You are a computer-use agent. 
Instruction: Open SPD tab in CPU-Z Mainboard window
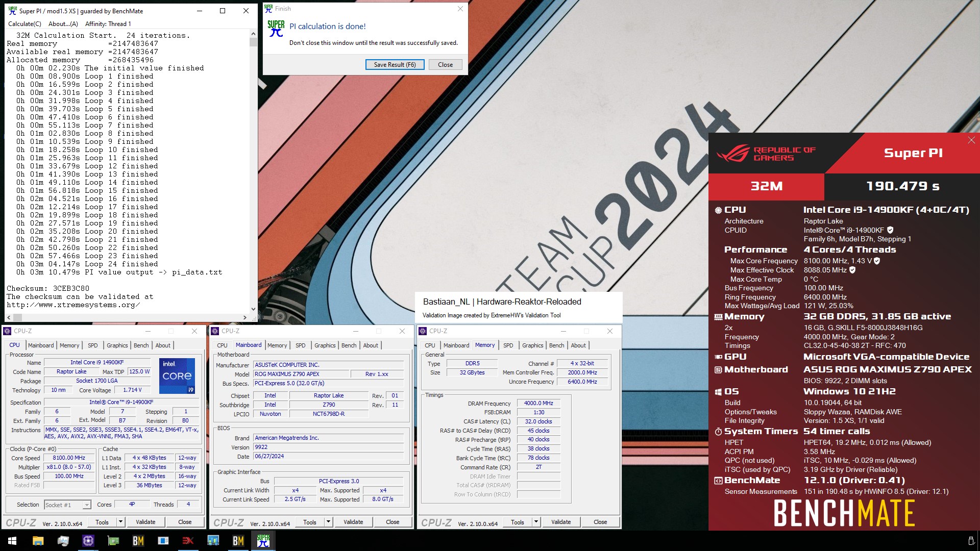click(301, 345)
